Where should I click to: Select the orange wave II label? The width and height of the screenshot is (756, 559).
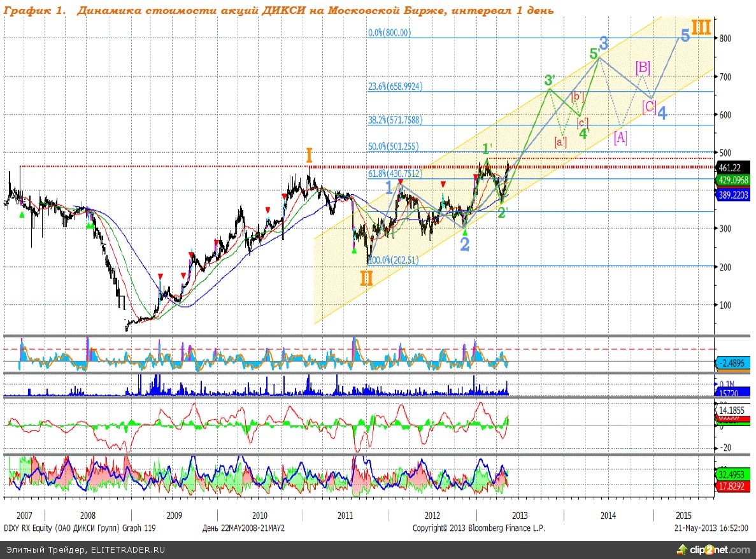point(366,278)
